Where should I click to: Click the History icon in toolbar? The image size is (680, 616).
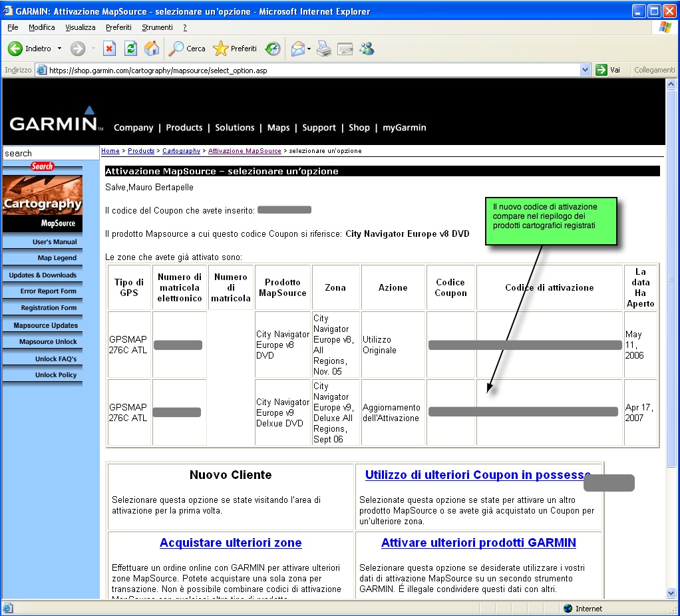[x=273, y=49]
